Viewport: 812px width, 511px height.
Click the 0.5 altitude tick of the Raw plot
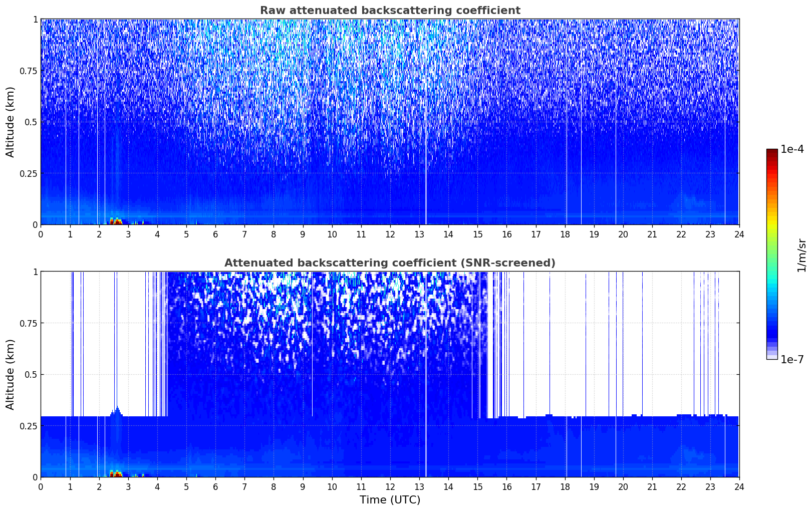[x=31, y=122]
